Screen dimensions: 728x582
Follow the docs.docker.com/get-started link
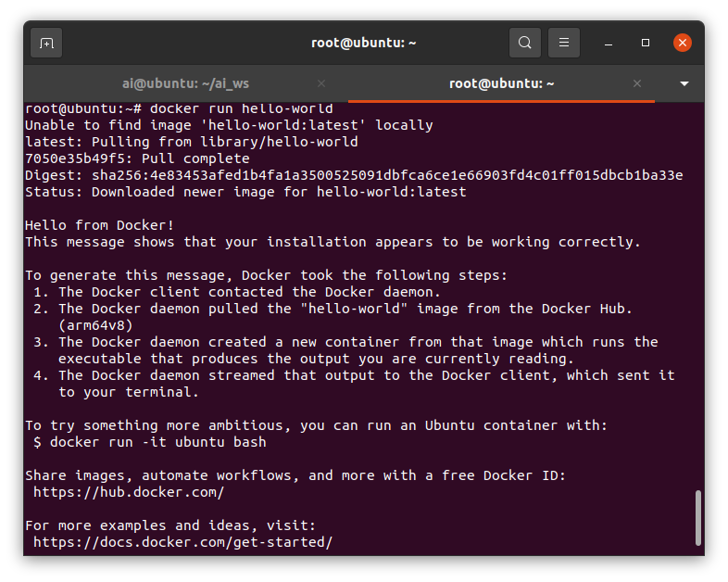(182, 542)
